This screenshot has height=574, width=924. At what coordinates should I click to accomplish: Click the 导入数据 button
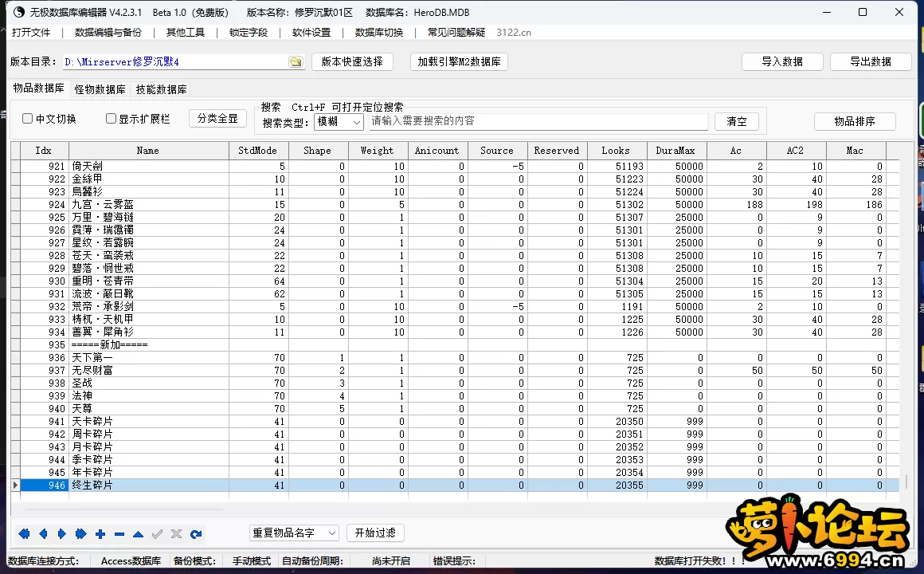tap(782, 62)
